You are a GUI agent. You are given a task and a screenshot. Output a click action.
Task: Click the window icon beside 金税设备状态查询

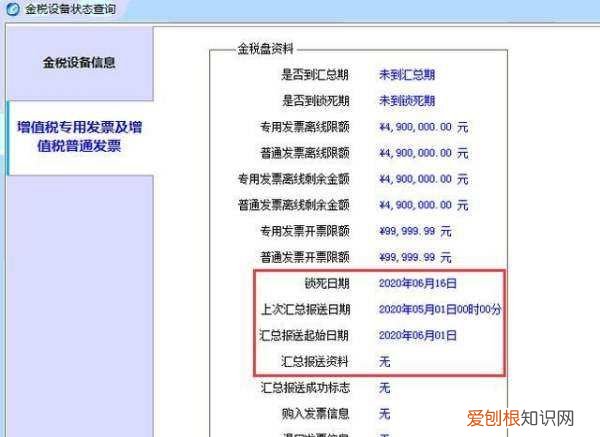point(13,9)
